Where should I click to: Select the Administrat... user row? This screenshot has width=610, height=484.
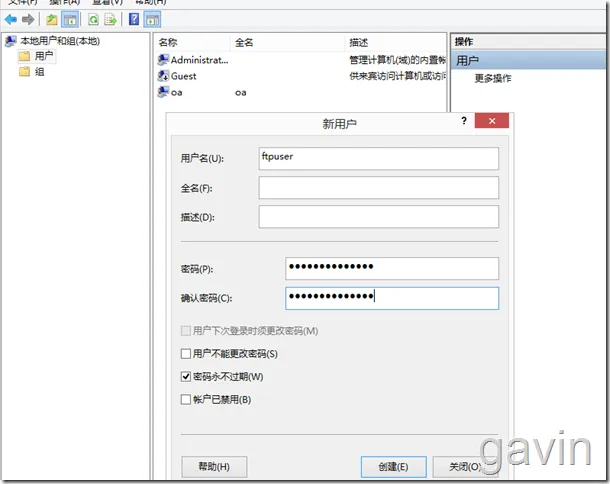pyautogui.click(x=301, y=60)
